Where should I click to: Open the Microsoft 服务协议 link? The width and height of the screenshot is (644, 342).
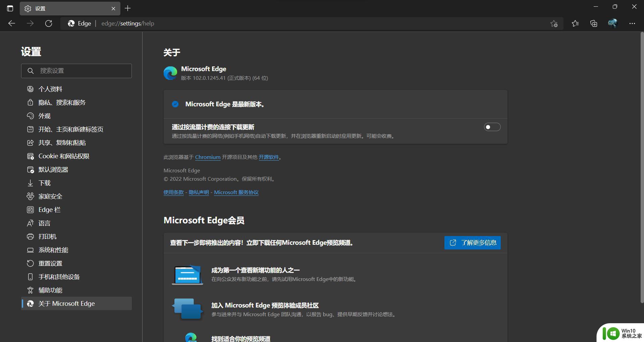[236, 192]
